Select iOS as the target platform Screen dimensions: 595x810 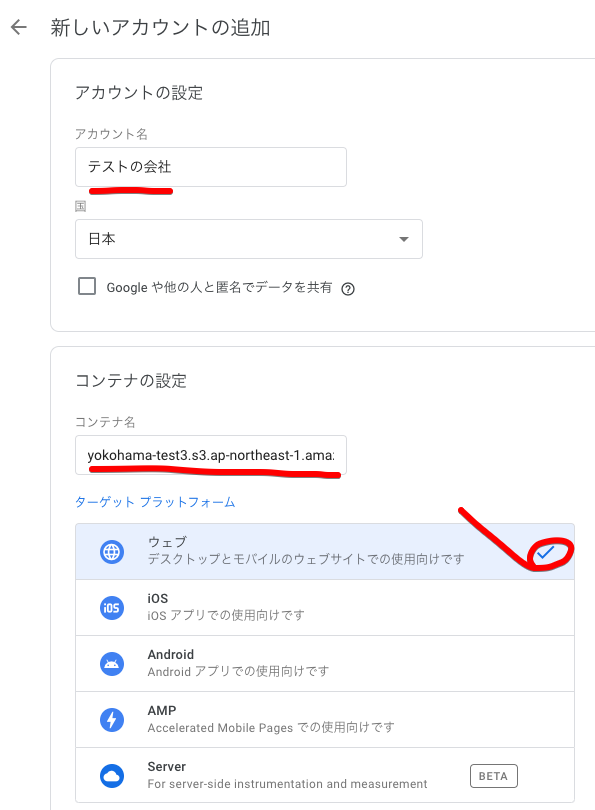[300, 608]
